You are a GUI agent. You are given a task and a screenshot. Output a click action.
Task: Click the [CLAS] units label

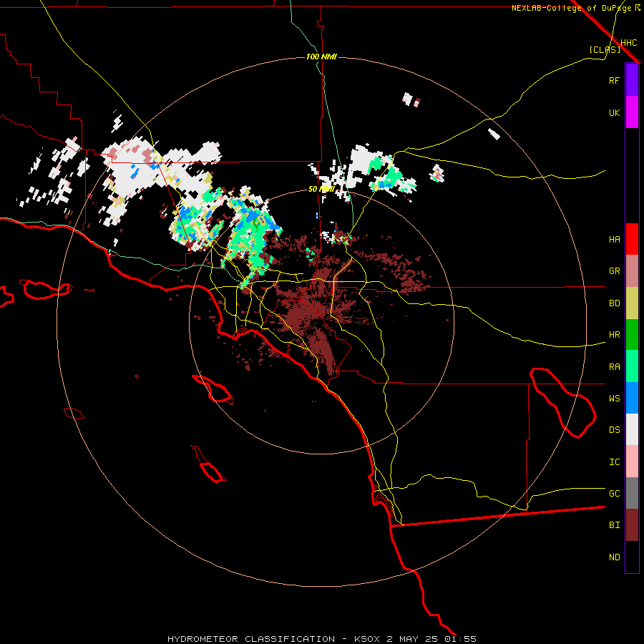[x=605, y=49]
